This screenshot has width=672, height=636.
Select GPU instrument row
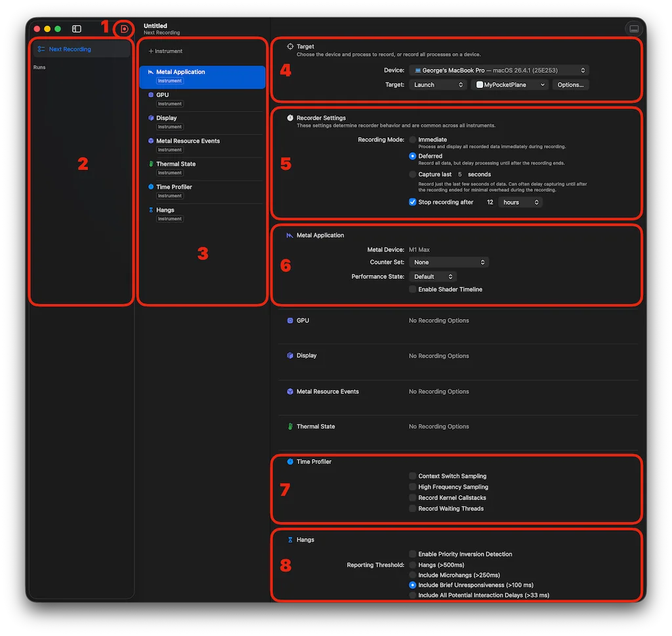click(x=202, y=99)
